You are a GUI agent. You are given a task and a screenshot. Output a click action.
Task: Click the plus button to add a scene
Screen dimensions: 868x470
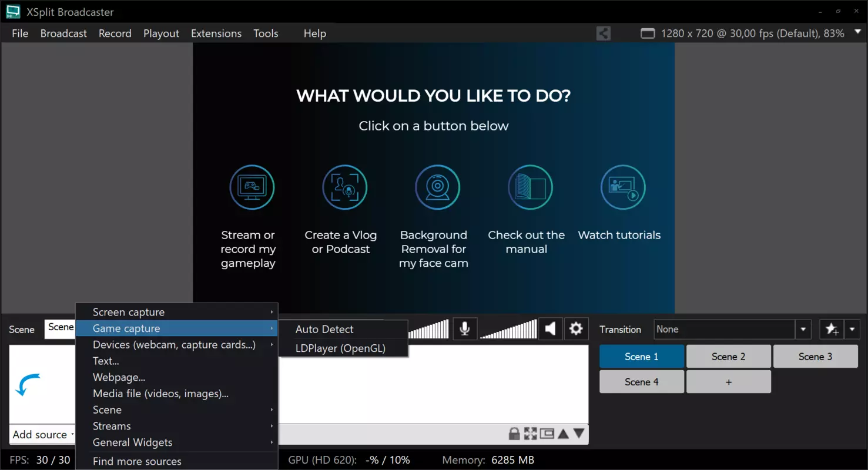click(728, 382)
